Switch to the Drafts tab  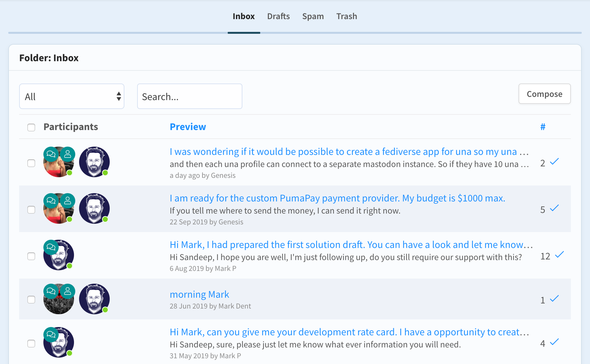278,16
